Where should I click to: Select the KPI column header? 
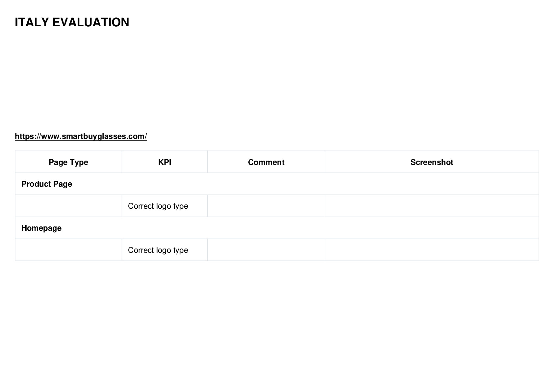165,162
